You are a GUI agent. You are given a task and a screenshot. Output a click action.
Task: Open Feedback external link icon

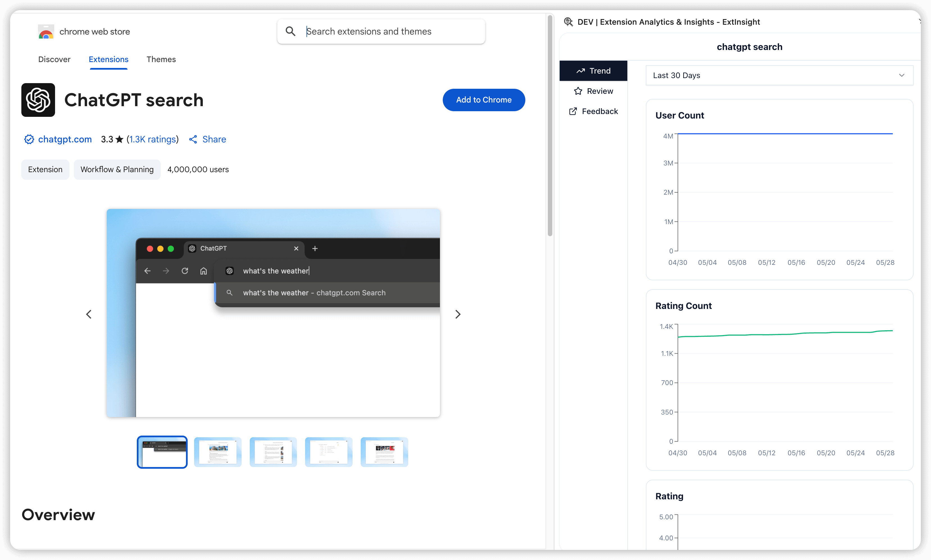(x=573, y=111)
